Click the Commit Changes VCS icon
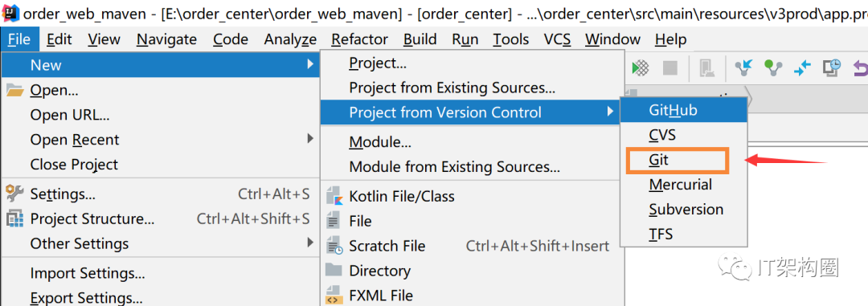Screen dimensions: 868x306 [x=773, y=67]
